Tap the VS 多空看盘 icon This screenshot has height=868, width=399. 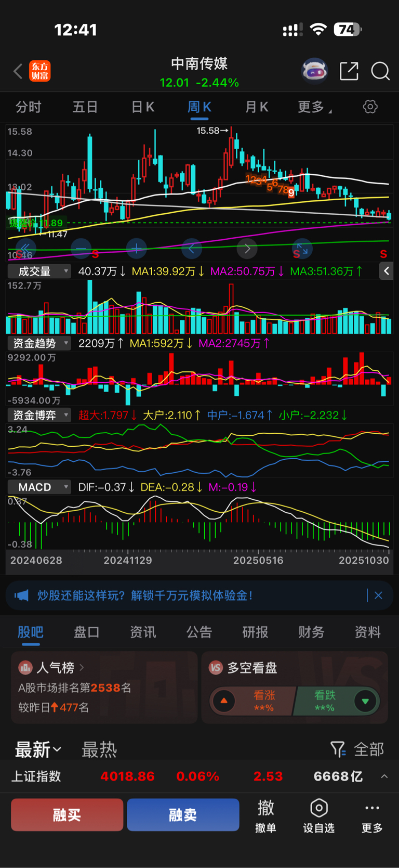tap(216, 667)
